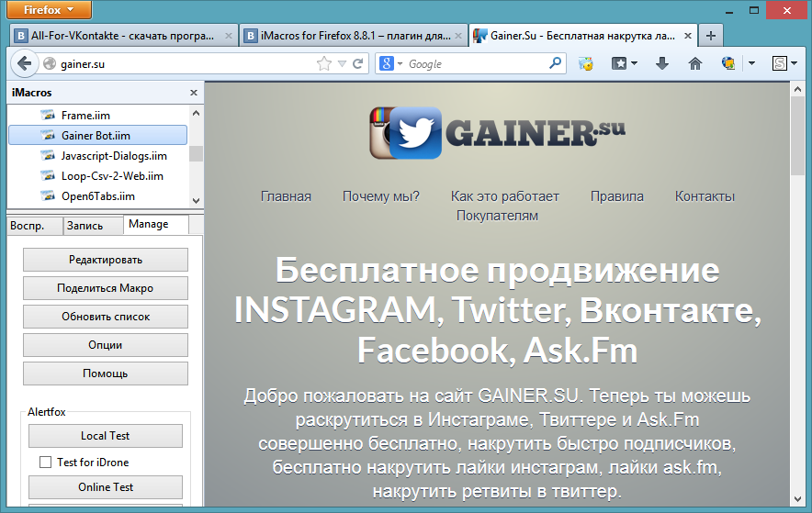Open the Покупателям link
The height and width of the screenshot is (513, 812).
(x=497, y=216)
